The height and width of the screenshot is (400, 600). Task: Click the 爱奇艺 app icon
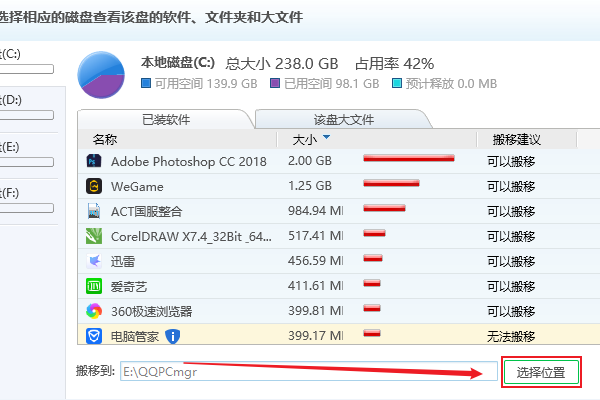click(93, 285)
